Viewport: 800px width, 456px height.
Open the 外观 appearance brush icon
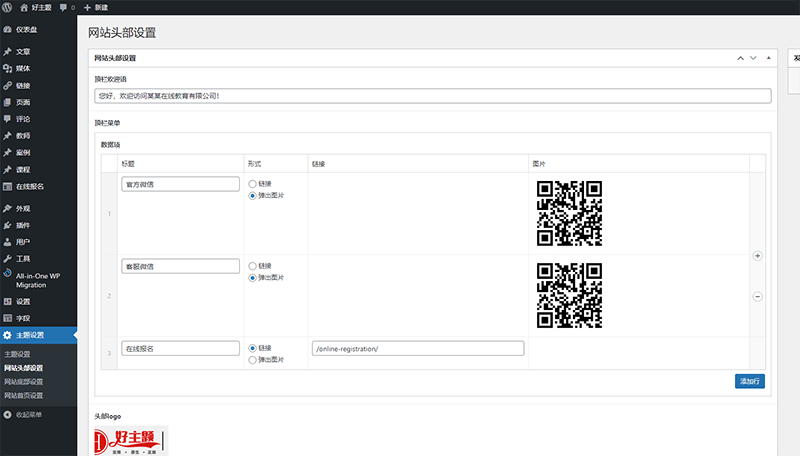point(7,208)
